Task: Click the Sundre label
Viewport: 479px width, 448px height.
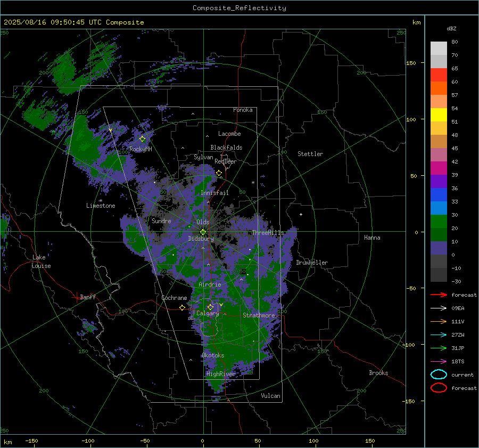Action: click(161, 221)
